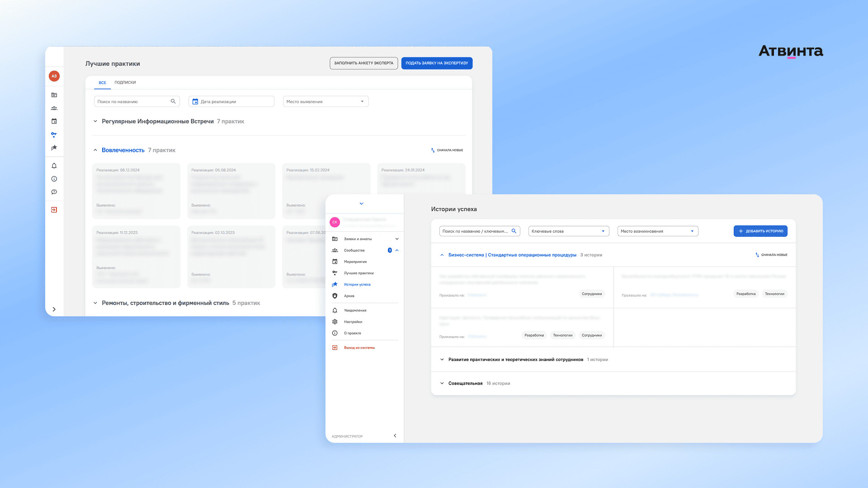Expand Заявки и анкеты menu chevron
Viewport: 868px width, 488px height.
tap(397, 239)
